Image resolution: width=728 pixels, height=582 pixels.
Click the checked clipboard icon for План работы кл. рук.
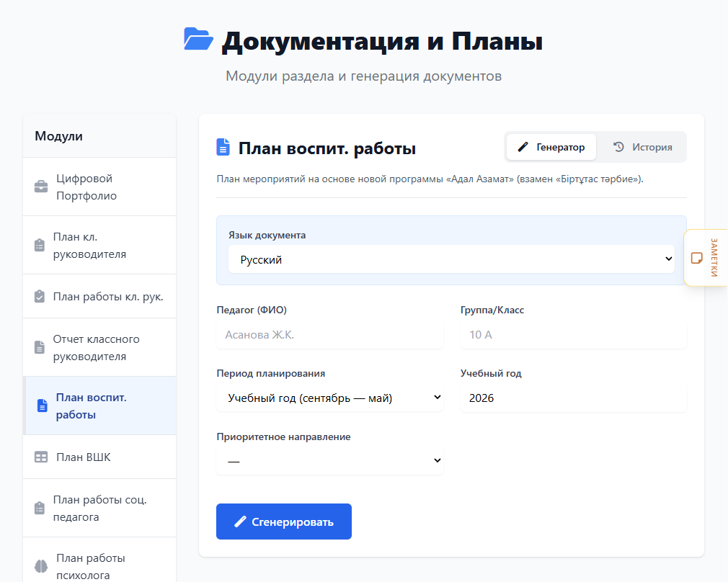point(40,297)
